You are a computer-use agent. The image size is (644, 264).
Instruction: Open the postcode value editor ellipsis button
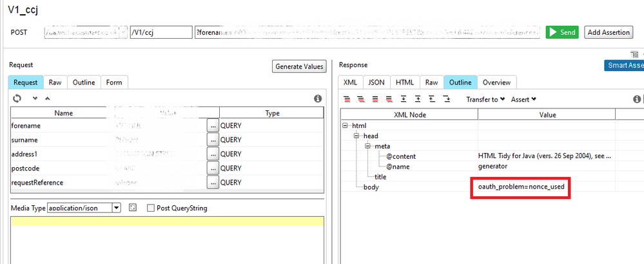coord(212,168)
